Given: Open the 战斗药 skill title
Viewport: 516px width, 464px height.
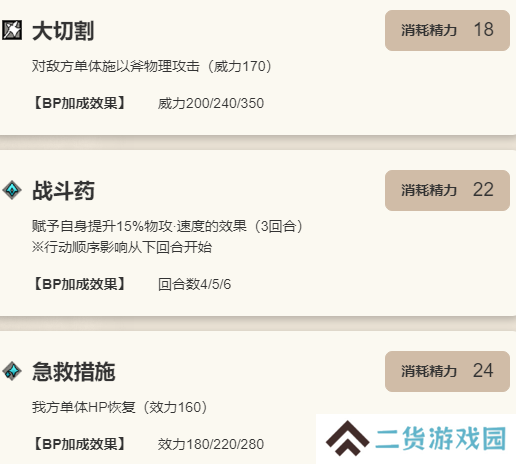Looking at the screenshot, I should [63, 191].
